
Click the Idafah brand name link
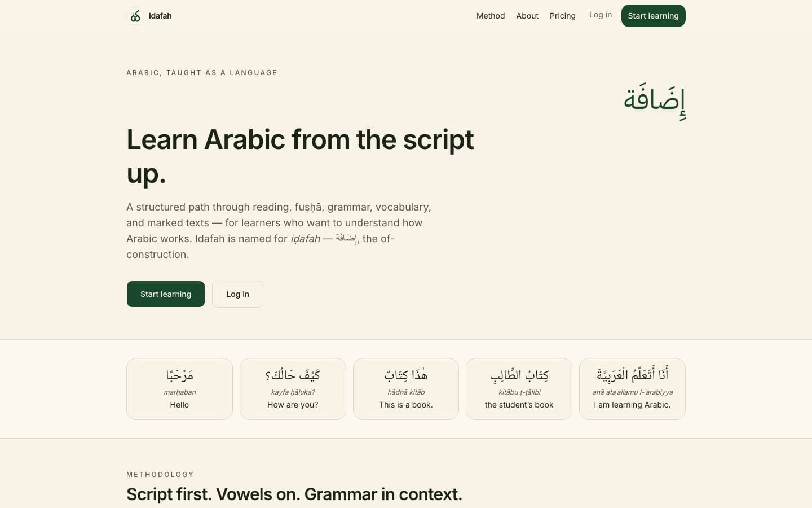(160, 16)
